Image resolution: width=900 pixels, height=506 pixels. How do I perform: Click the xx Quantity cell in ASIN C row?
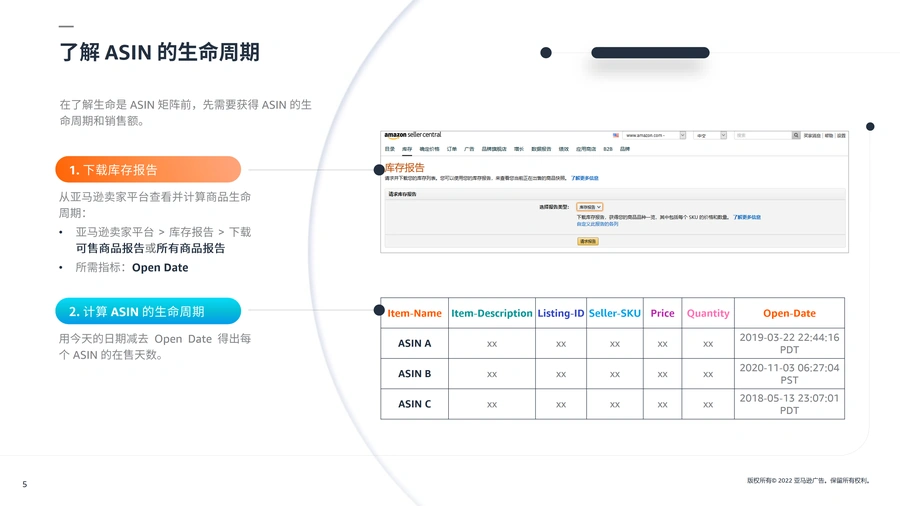click(x=708, y=404)
